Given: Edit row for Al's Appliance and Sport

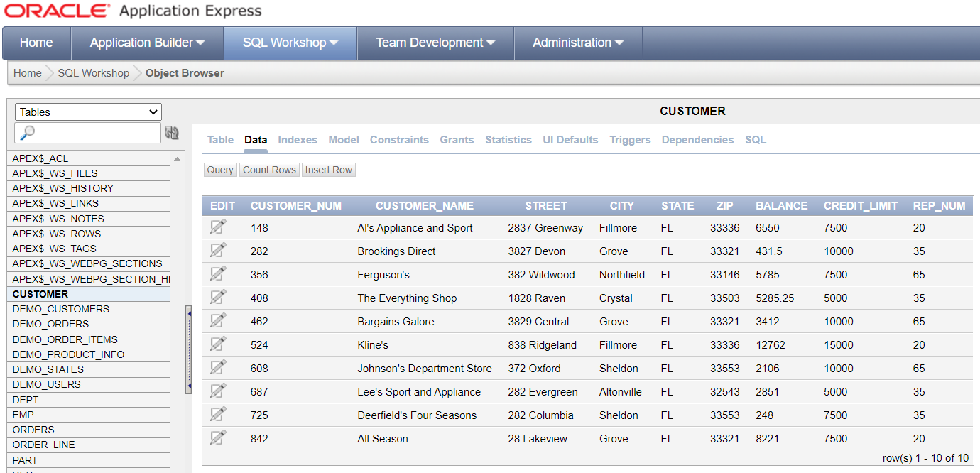Looking at the screenshot, I should pyautogui.click(x=218, y=227).
